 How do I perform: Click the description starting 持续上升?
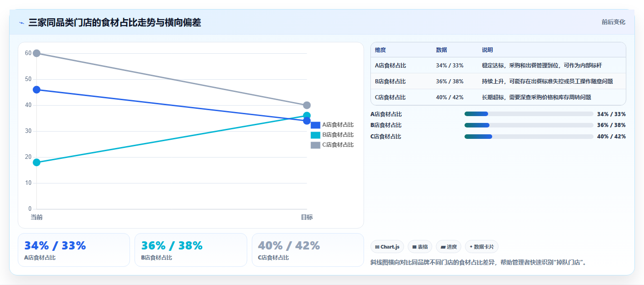click(x=547, y=81)
